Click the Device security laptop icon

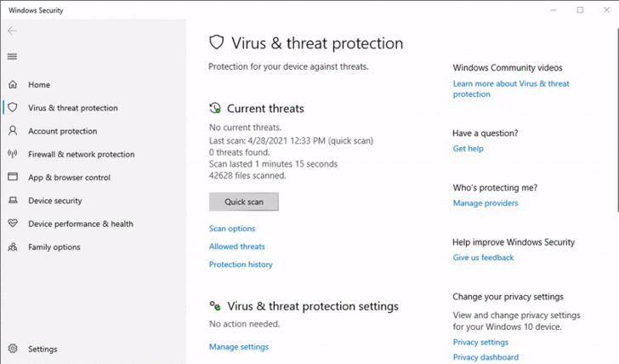12,201
